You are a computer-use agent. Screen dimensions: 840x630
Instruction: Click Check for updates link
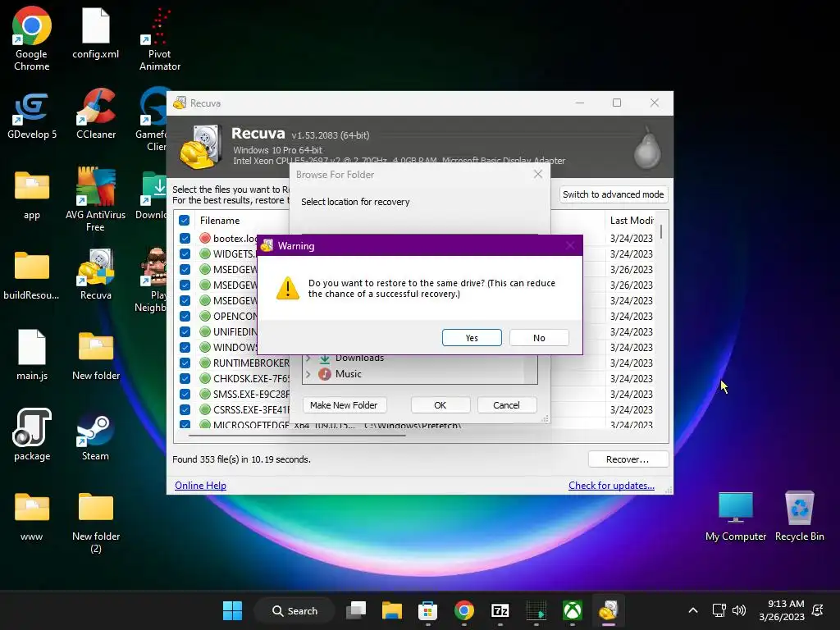coord(611,486)
